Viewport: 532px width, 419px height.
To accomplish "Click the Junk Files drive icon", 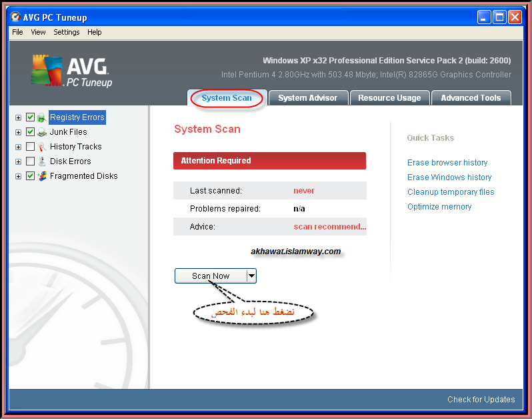I will [41, 132].
